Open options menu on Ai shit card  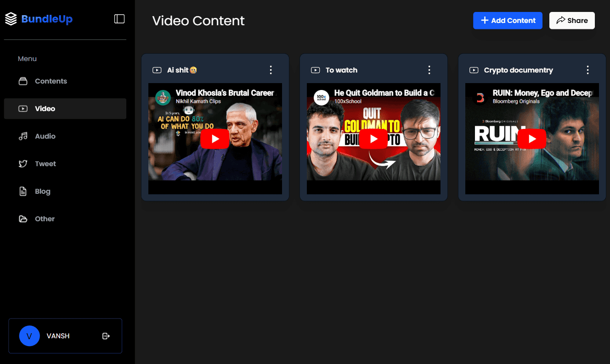click(271, 70)
